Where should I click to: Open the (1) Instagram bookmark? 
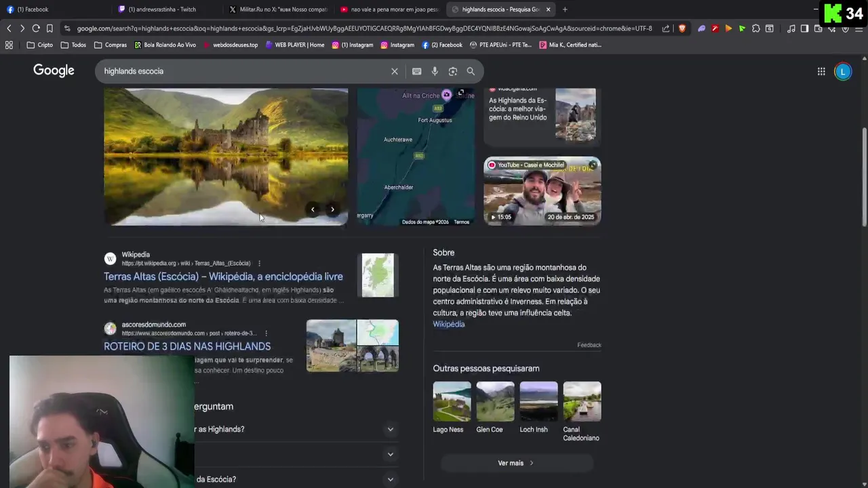point(353,45)
